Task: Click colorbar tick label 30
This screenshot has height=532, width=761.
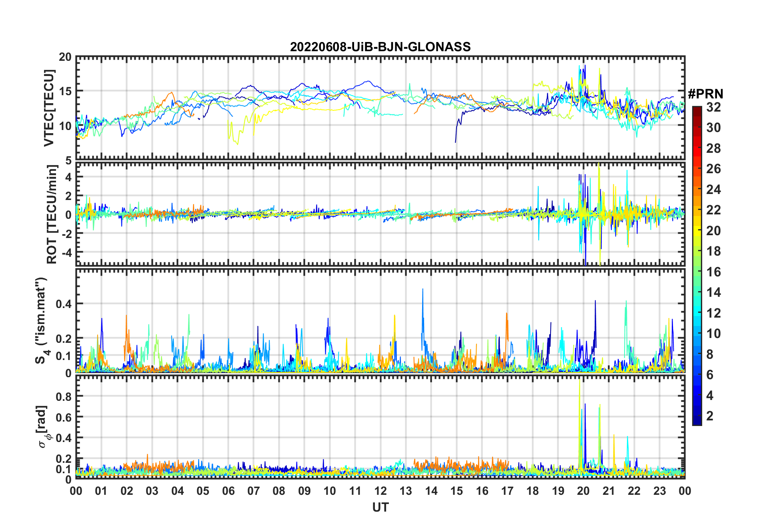Action: (713, 128)
